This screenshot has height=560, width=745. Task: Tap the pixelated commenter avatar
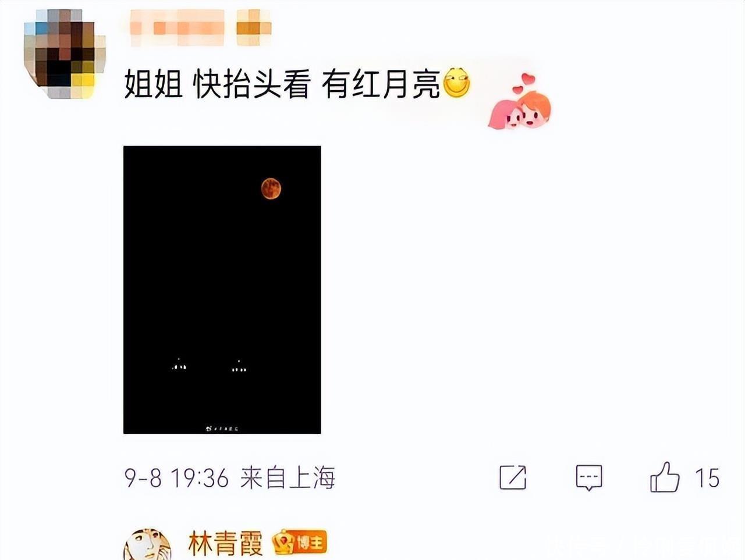pyautogui.click(x=64, y=54)
